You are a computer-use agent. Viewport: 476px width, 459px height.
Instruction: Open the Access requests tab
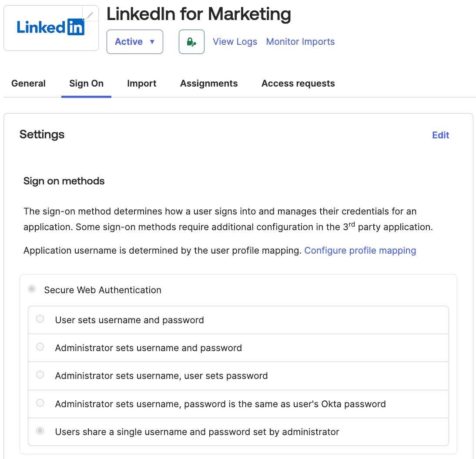pyautogui.click(x=298, y=83)
